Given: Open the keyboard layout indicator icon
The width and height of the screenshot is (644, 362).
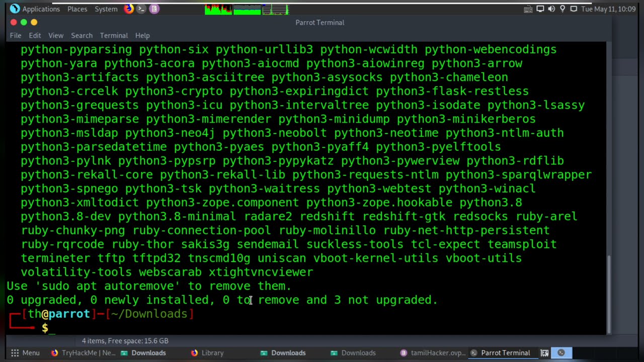Looking at the screenshot, I should 528,9.
